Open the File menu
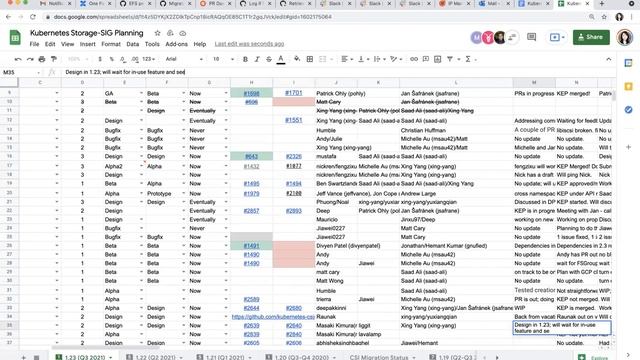 point(34,44)
